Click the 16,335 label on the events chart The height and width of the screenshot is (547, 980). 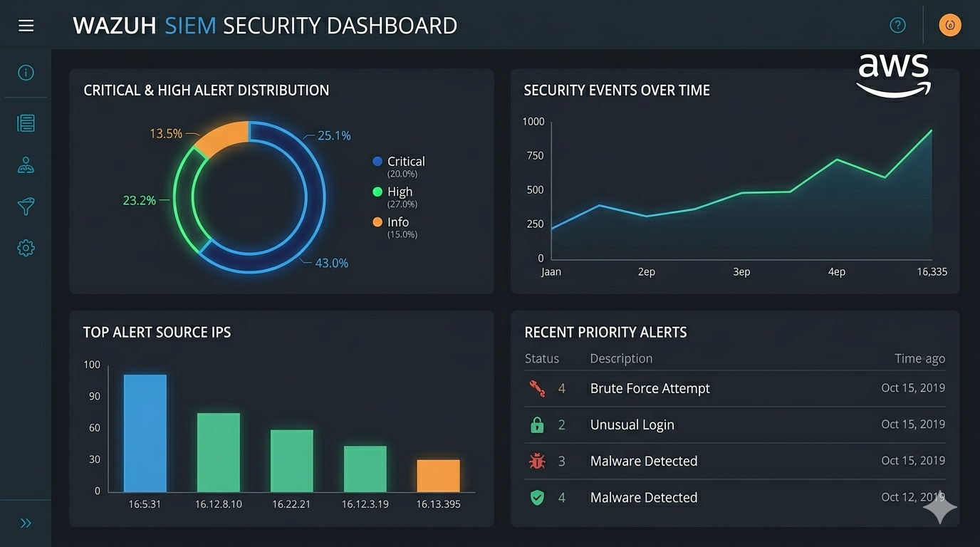[932, 271]
